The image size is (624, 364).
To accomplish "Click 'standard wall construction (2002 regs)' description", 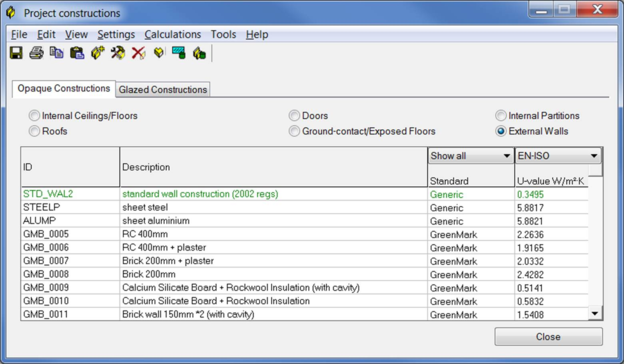I will 200,194.
